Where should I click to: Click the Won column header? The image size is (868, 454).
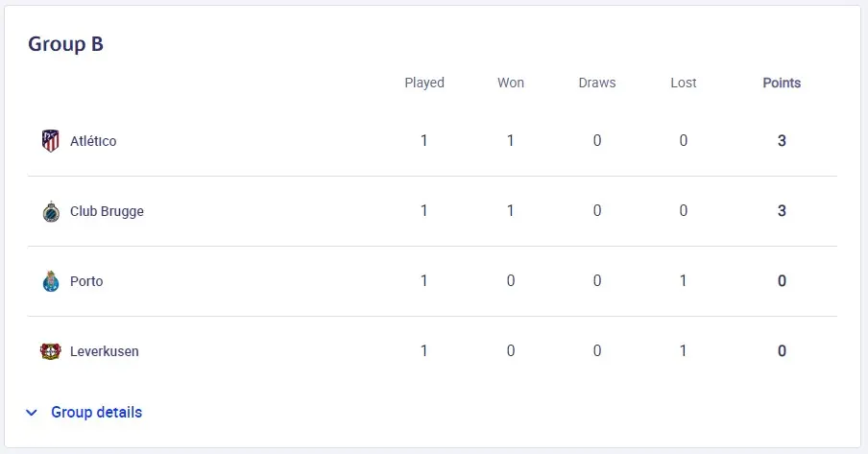[511, 83]
